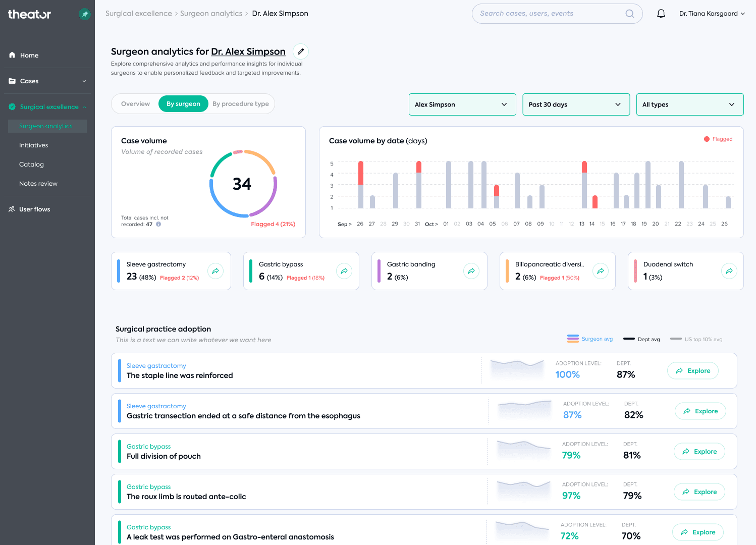Viewport: 756px width, 545px height.
Task: Click the search magnifier icon
Action: 630,14
